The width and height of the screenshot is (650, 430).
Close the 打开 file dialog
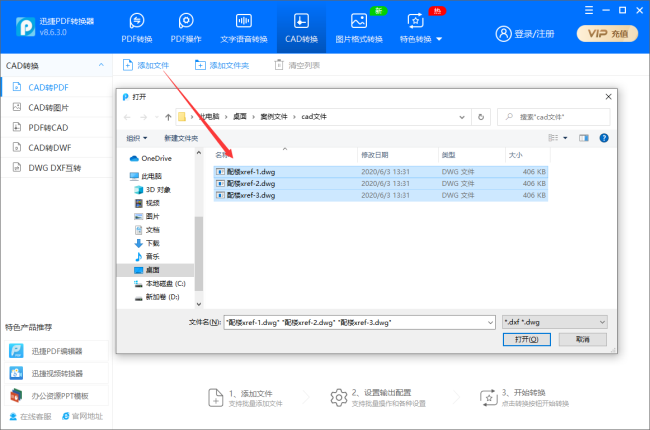[x=608, y=97]
